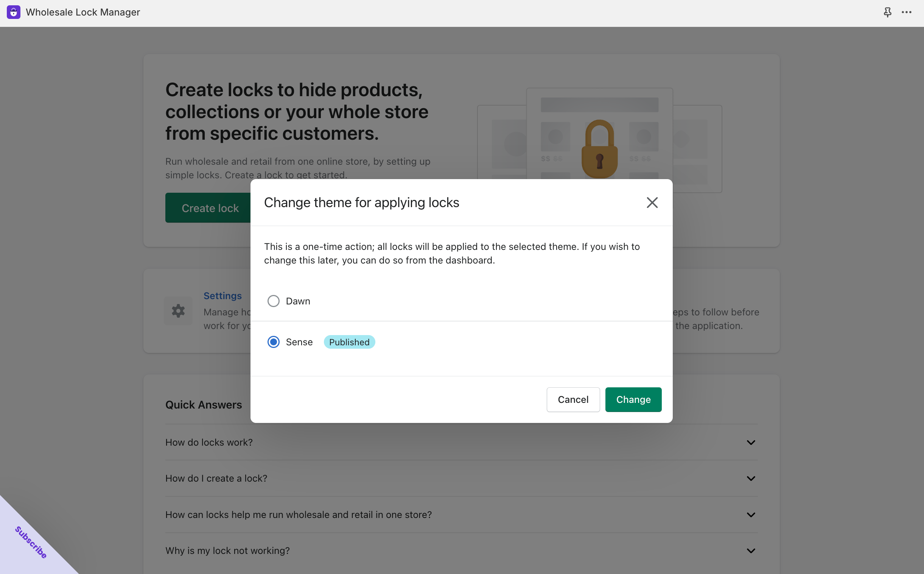Pin the app using the pin icon
The image size is (924, 574).
[887, 12]
